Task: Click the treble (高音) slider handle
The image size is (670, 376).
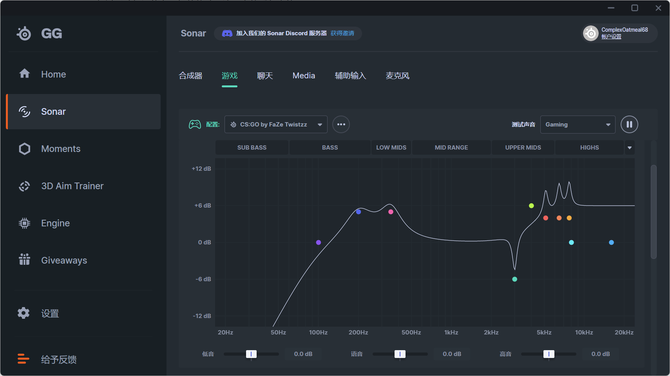Action: click(549, 354)
